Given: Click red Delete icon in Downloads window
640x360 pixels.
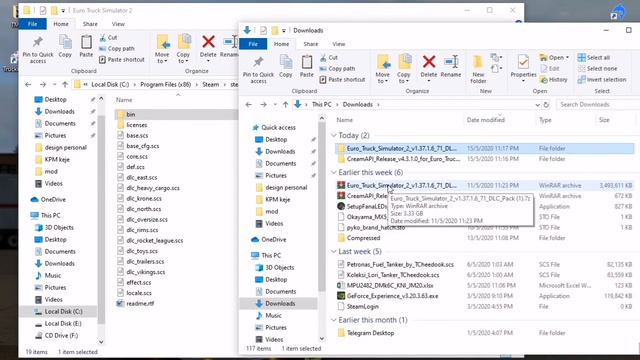Looking at the screenshot, I should click(x=429, y=62).
